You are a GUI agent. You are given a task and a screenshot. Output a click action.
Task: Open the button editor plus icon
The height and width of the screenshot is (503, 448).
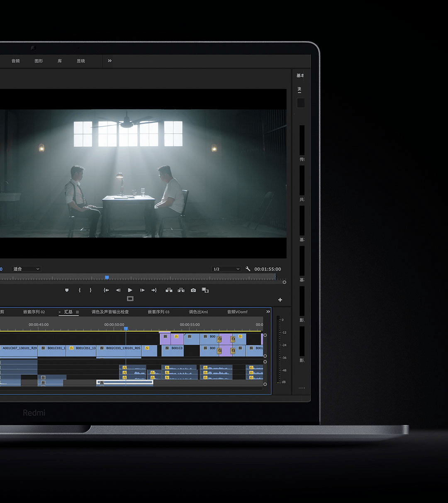280,300
